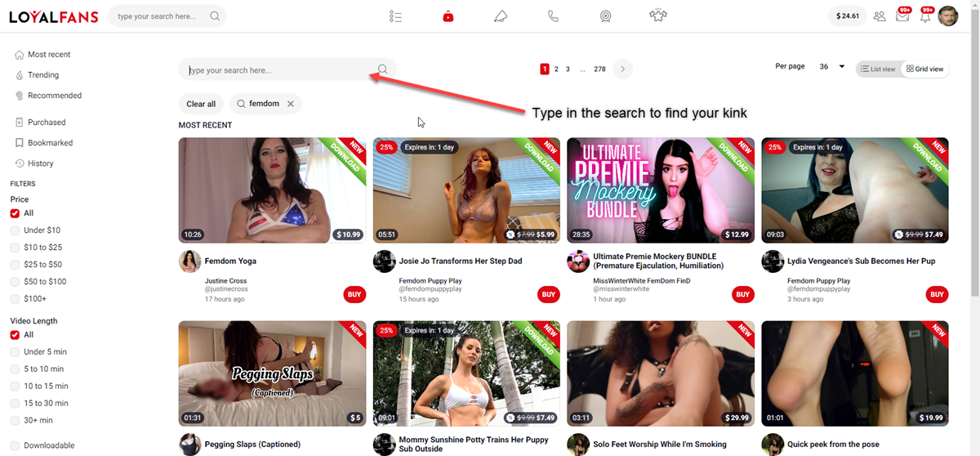The width and height of the screenshot is (980, 456).
Task: Click the friends icon beside wallet balance
Action: tap(880, 16)
